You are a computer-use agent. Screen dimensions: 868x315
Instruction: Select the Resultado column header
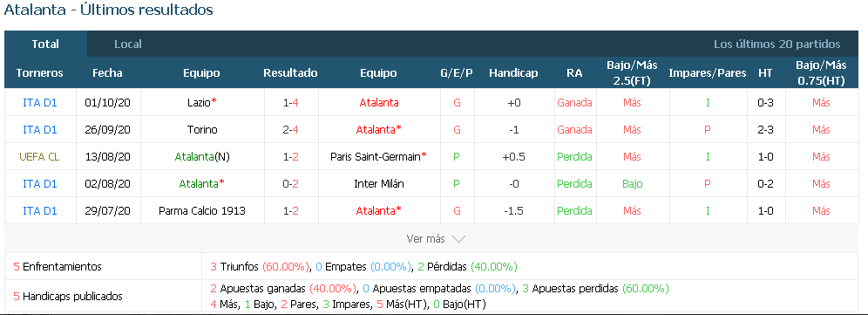[290, 73]
